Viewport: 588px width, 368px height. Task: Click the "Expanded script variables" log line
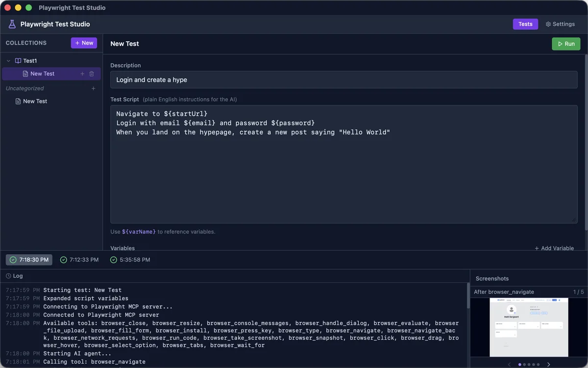(86, 298)
